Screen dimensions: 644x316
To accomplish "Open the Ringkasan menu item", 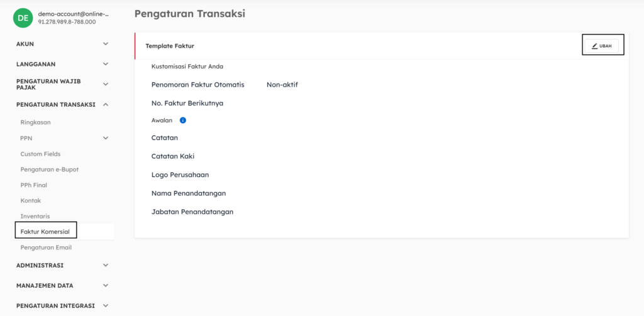I will click(35, 123).
